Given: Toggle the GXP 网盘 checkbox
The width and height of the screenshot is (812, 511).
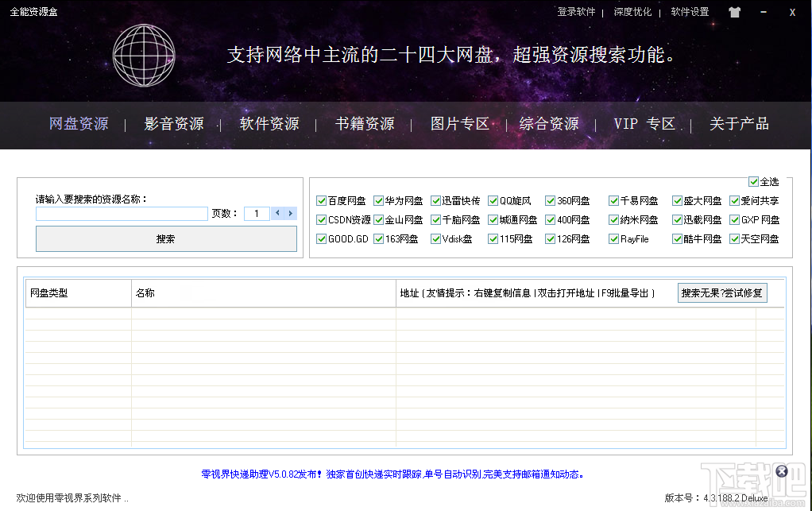Looking at the screenshot, I should tap(734, 220).
